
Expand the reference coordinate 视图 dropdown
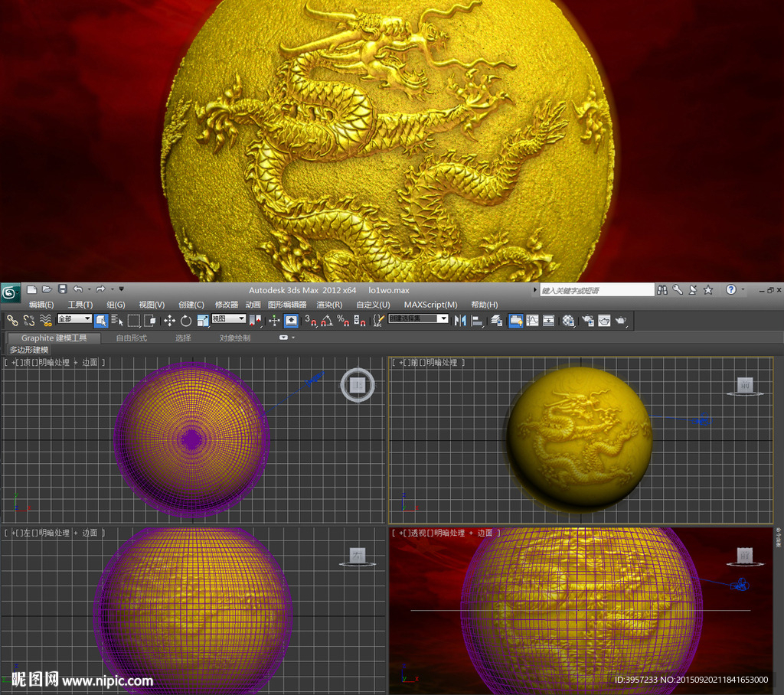(229, 319)
